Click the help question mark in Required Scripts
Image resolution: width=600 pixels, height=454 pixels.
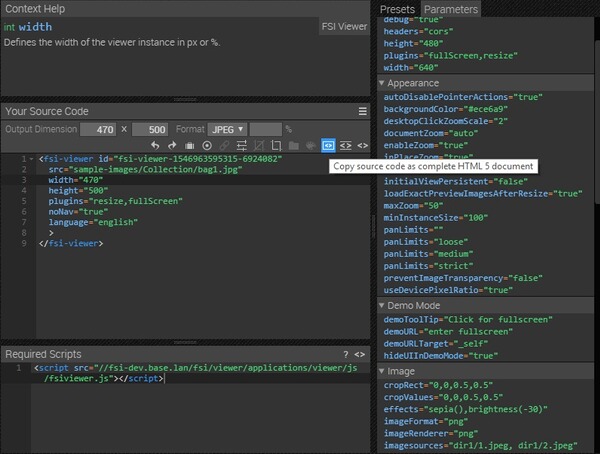click(346, 354)
